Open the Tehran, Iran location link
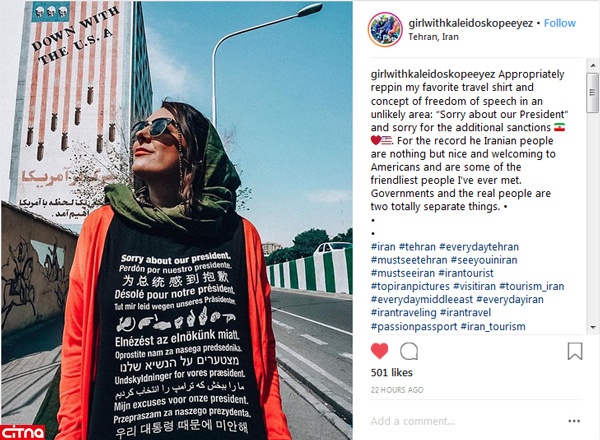The height and width of the screenshot is (440, 600). point(433,37)
